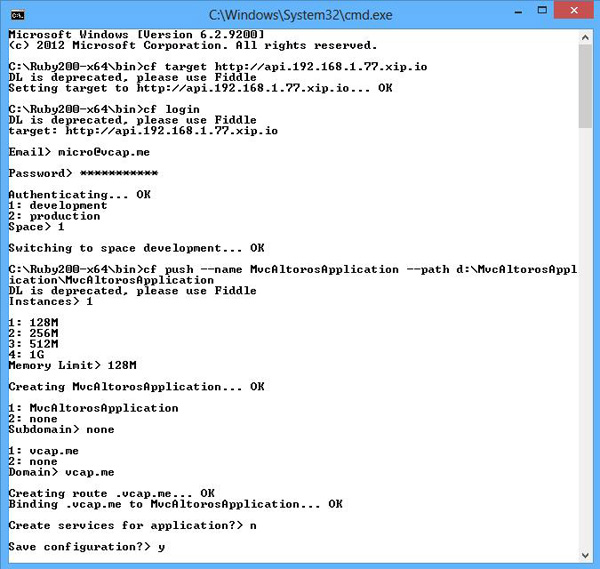Click the '1: development' option
Viewport: 600px width, 569px height.
[x=58, y=205]
